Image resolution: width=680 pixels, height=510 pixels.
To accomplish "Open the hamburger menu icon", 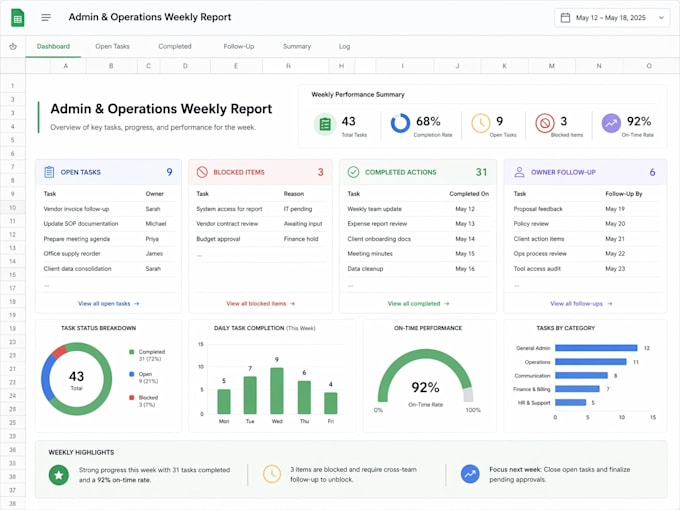I will coord(46,17).
